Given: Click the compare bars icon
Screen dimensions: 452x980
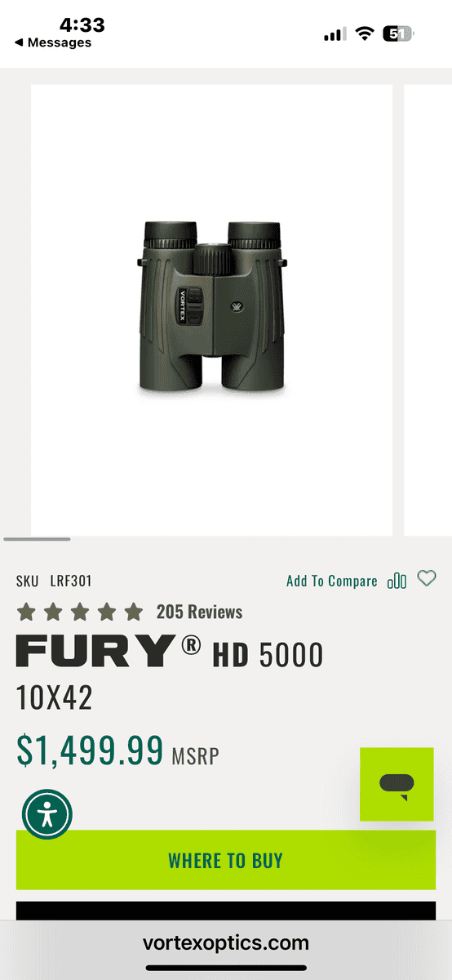Looking at the screenshot, I should (397, 581).
